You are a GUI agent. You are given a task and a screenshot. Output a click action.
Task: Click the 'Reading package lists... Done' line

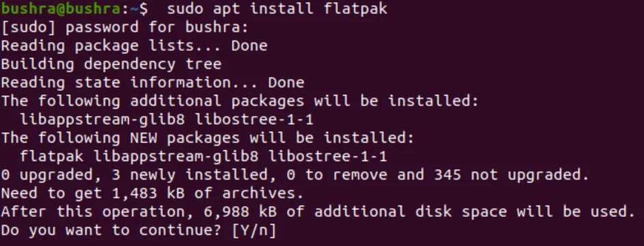pyautogui.click(x=134, y=46)
